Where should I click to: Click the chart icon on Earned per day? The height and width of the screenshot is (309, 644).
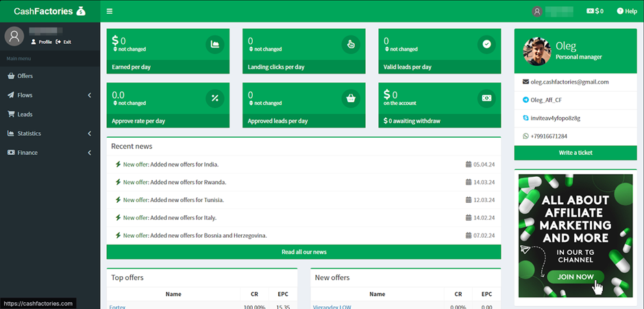(215, 44)
